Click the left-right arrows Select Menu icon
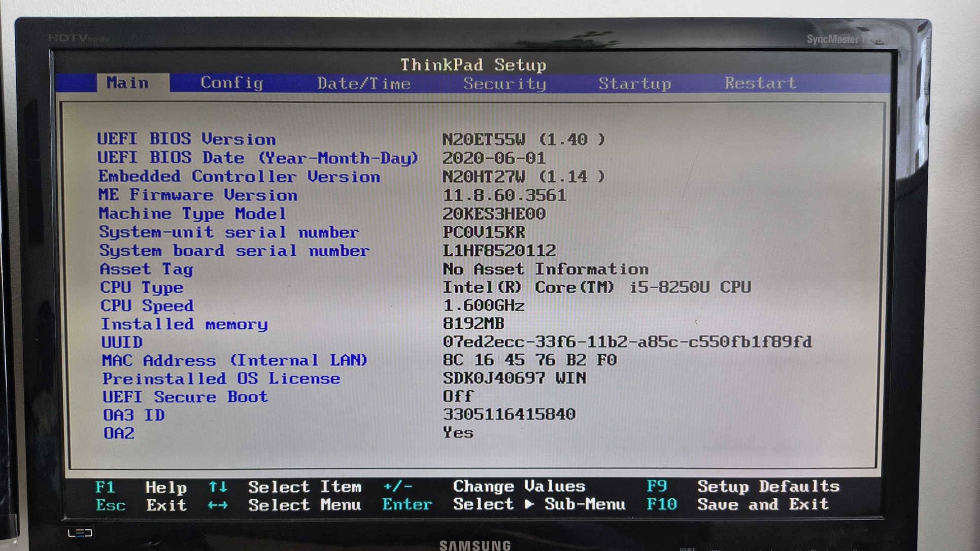Screen dimensions: 980x551 pyautogui.click(x=218, y=505)
